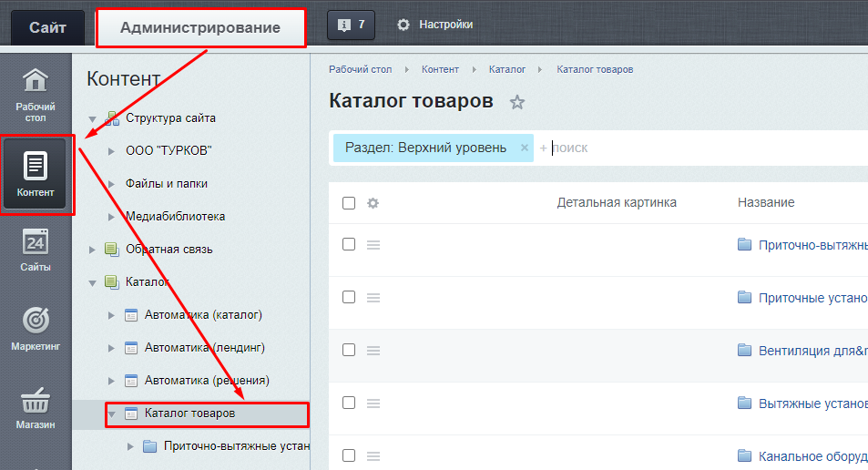Screen dimensions: 868x470
Task: Click folder icon of Вытяжные установки row
Action: click(744, 403)
